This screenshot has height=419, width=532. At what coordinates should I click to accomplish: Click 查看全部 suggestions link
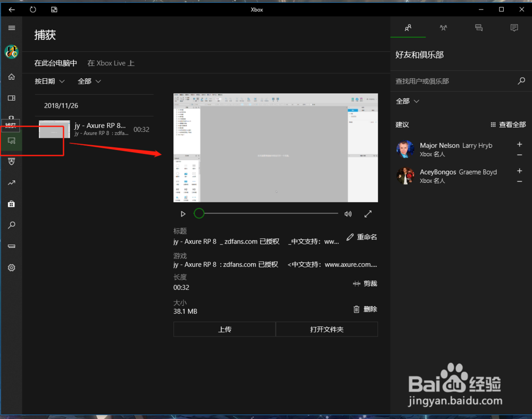[508, 125]
